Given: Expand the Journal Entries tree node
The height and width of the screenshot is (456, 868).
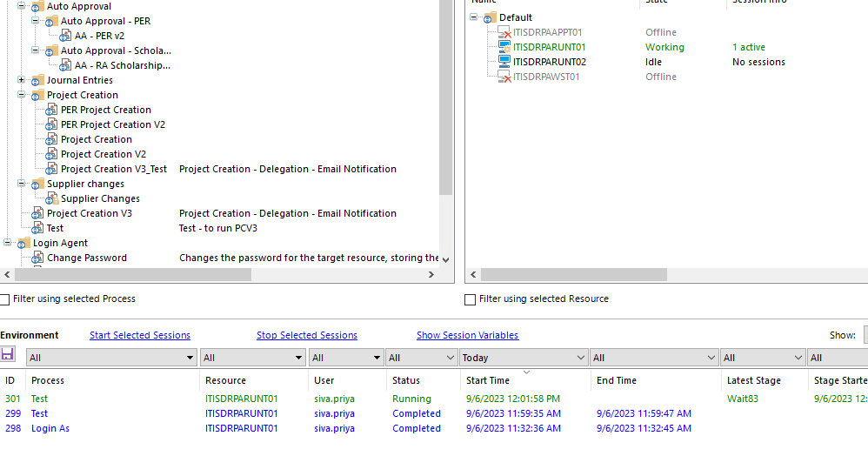Looking at the screenshot, I should click(22, 80).
